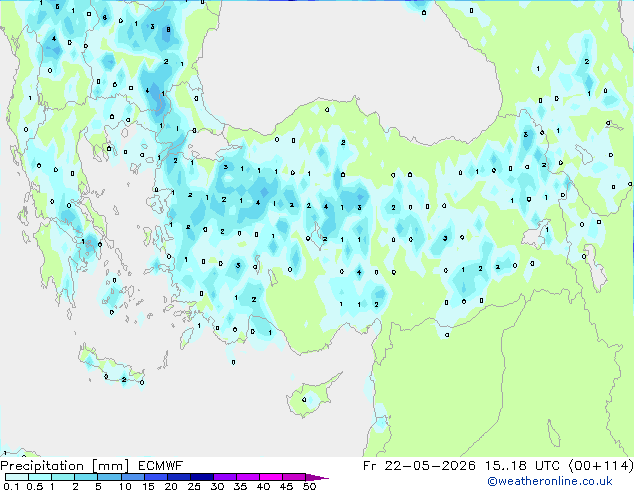Select the 35–40 mm legend color swatch
Screen dimensions: 634x490
point(248,477)
